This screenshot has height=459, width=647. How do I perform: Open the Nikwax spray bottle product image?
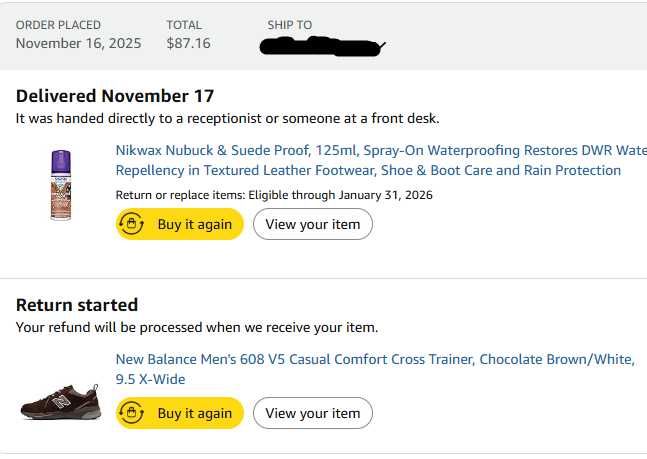click(60, 185)
